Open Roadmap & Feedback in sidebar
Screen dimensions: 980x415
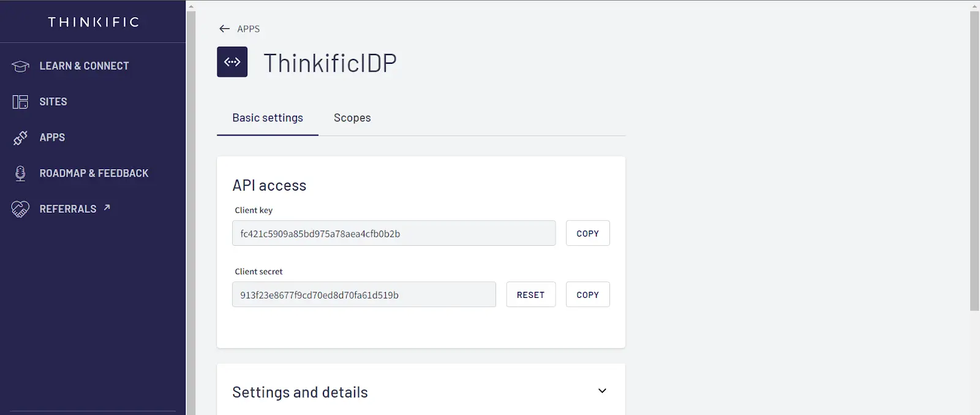pos(94,173)
